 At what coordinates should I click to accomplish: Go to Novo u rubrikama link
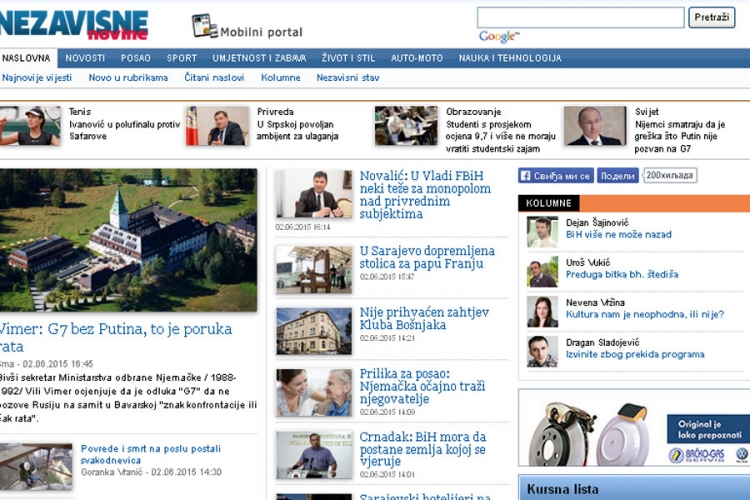point(128,78)
